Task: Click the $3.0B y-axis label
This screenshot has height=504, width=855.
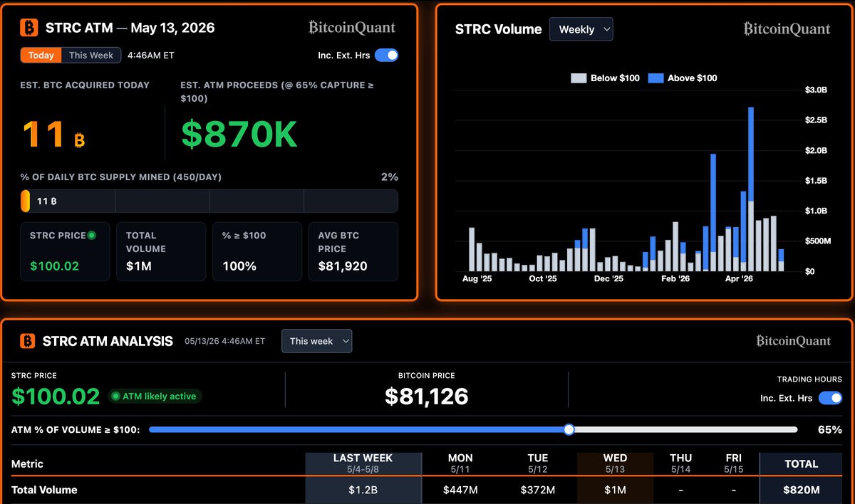Action: (815, 90)
